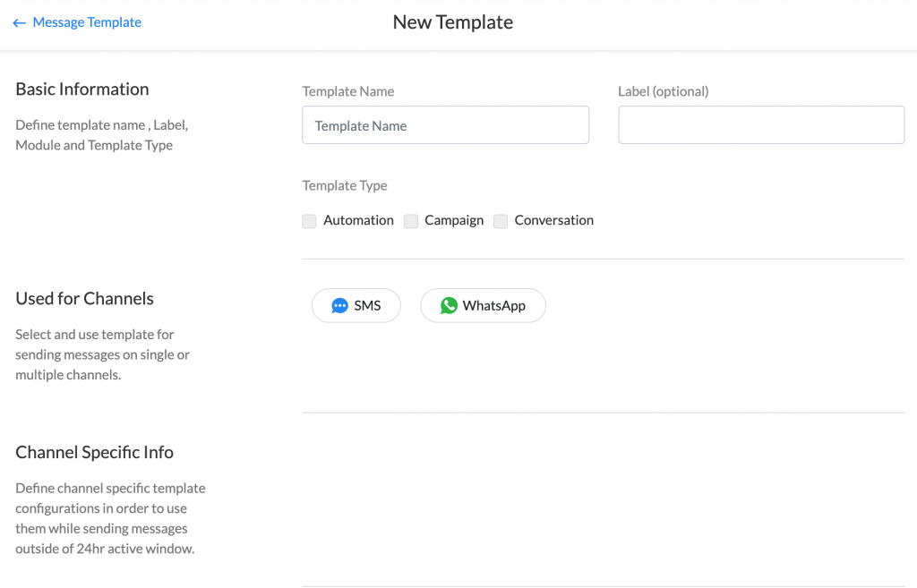Click the back arrow icon
The width and height of the screenshot is (917, 588).
coord(20,23)
